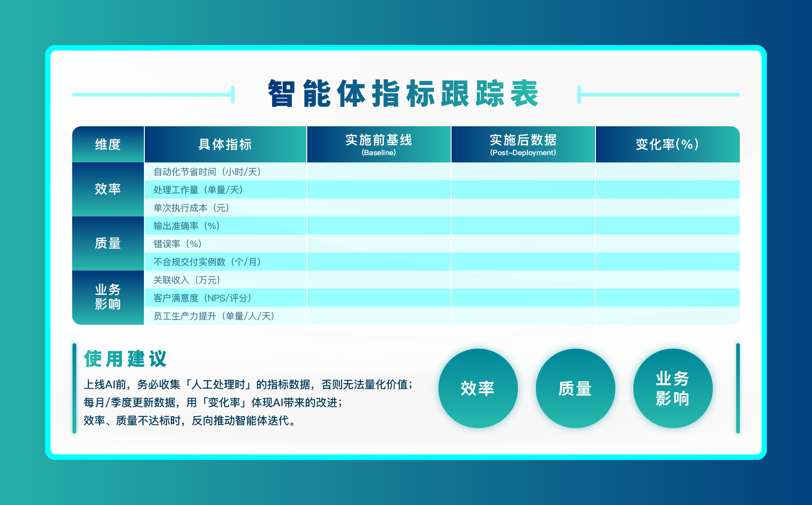Click the 业务影响 dimension cell in table
This screenshot has width=812, height=505.
point(108,298)
